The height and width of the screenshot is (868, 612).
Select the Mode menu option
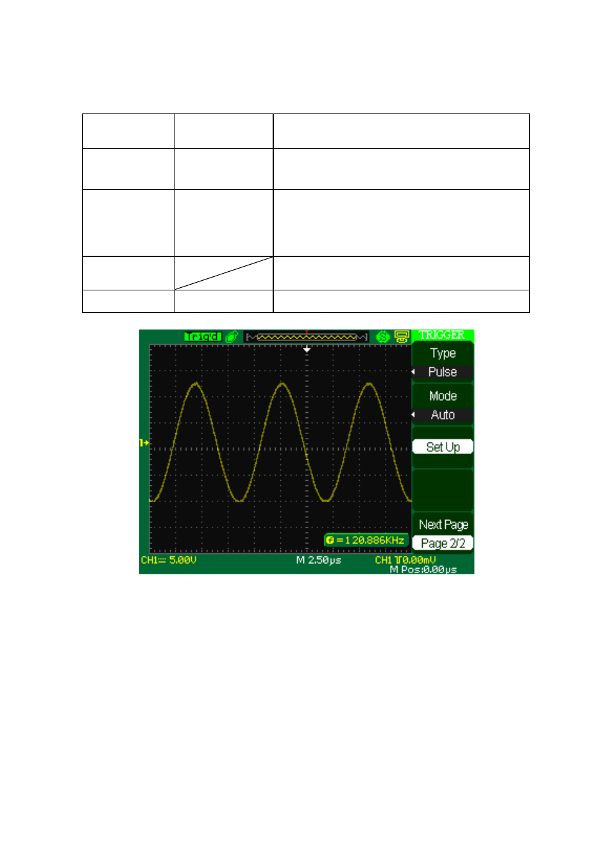[x=443, y=396]
